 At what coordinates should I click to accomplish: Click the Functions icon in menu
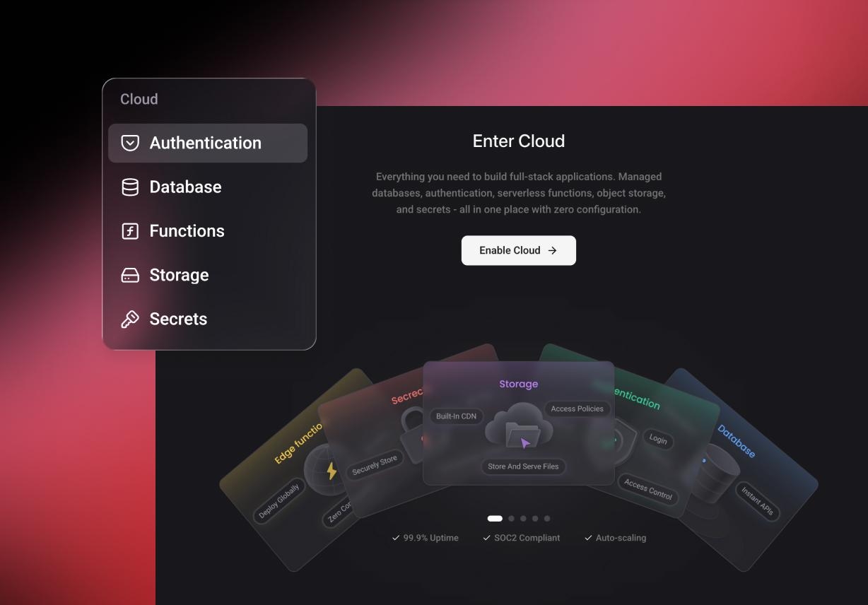(x=130, y=231)
